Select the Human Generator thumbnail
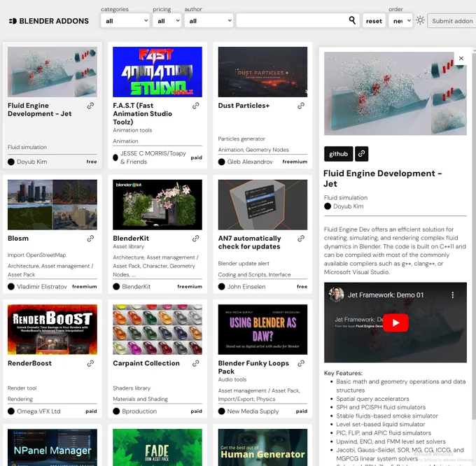 point(262,448)
